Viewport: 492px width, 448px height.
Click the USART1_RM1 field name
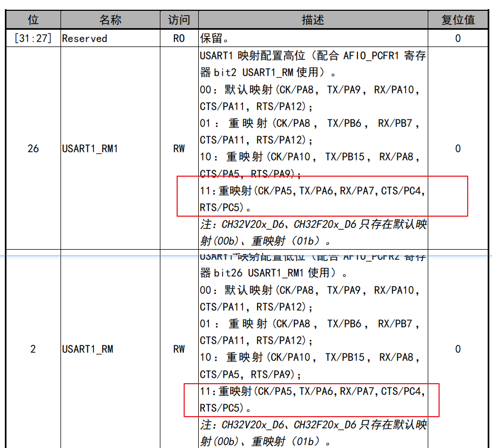click(90, 149)
